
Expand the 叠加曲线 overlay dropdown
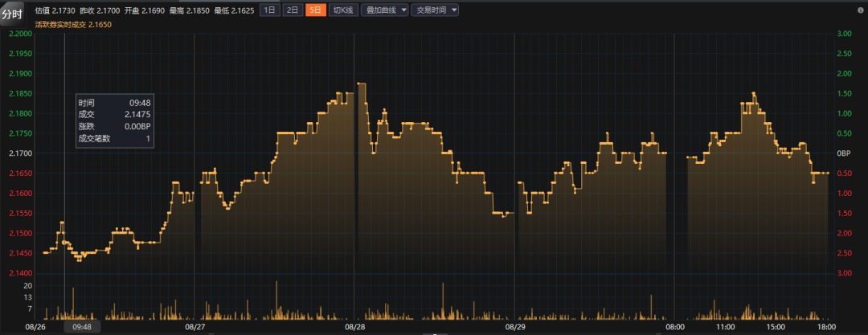coord(385,10)
